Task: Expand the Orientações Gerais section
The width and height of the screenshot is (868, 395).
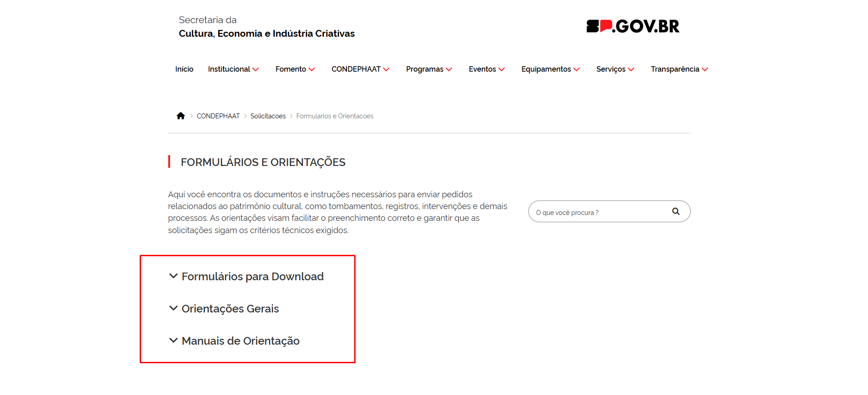Action: (x=230, y=309)
